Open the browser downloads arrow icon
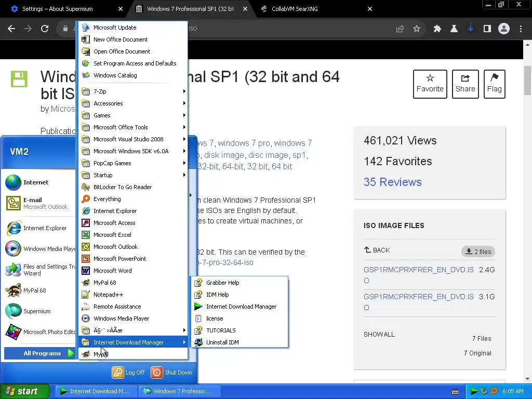 pos(470,29)
